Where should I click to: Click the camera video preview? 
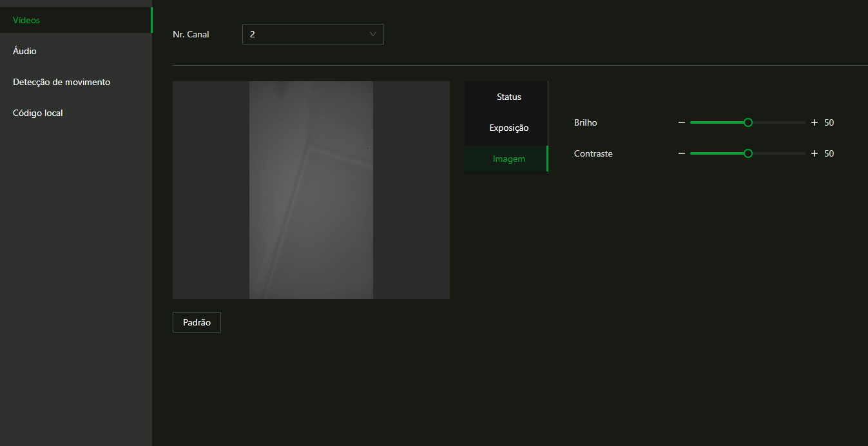pyautogui.click(x=311, y=190)
